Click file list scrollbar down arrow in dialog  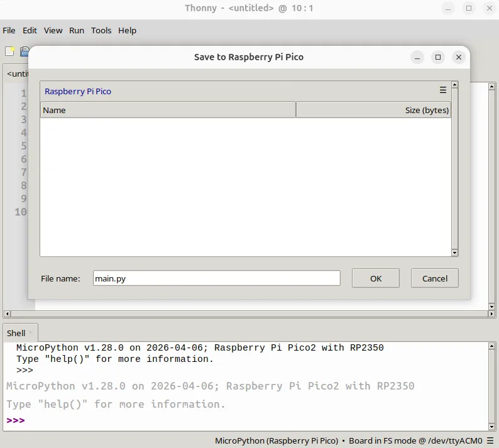(455, 253)
